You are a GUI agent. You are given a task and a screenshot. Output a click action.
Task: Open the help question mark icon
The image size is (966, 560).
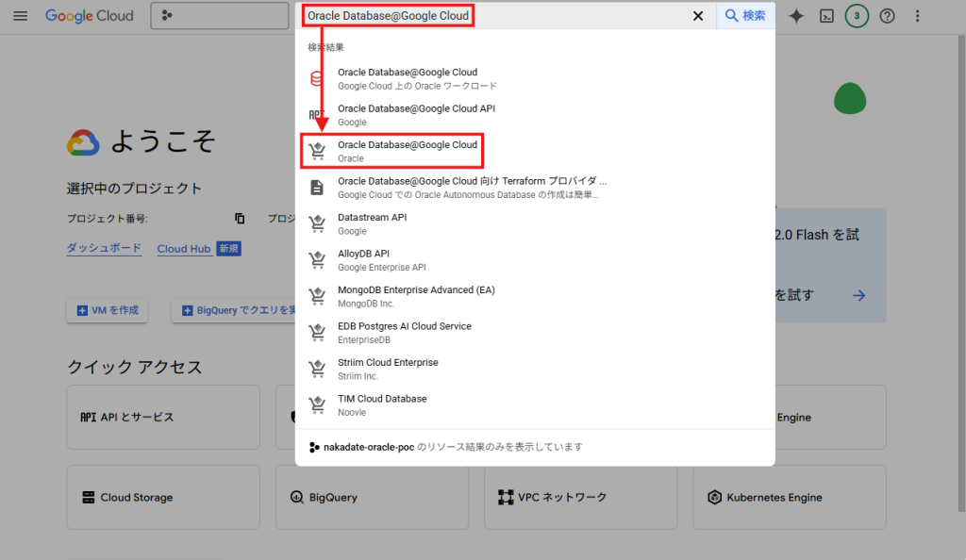[887, 16]
